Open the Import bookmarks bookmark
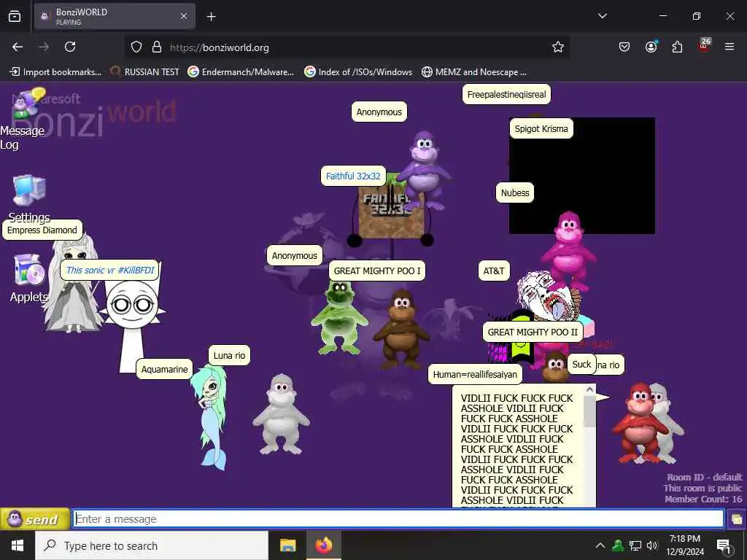 tap(55, 72)
